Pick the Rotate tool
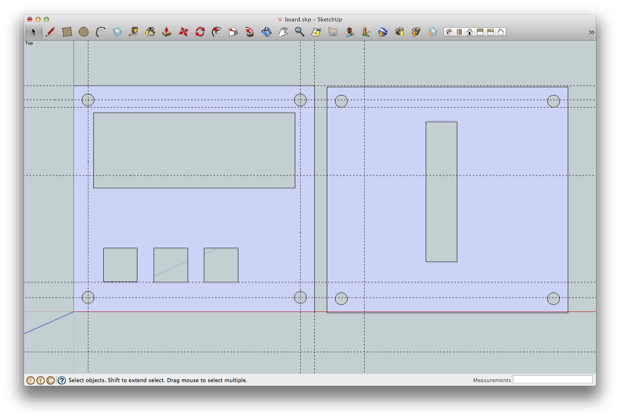Screen dimensions: 620x419 pyautogui.click(x=200, y=32)
